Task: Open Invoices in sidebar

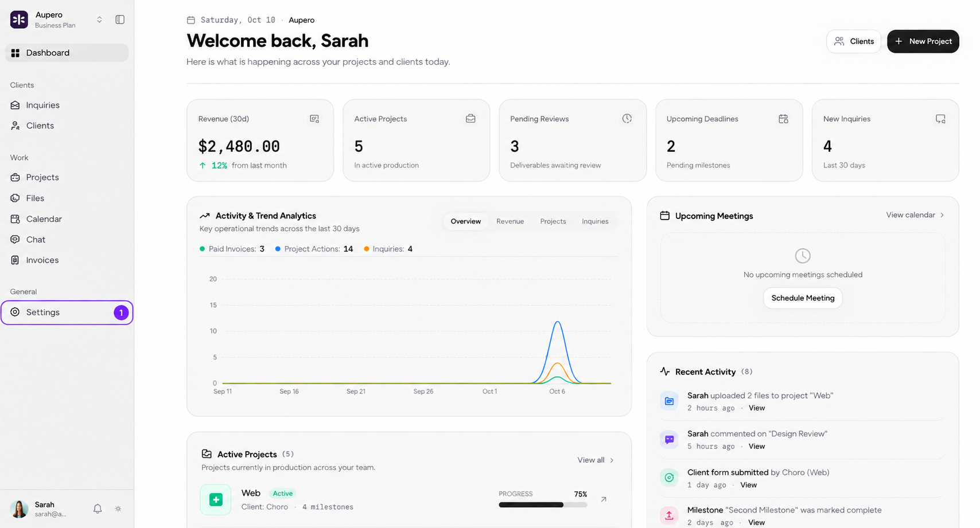Action: pos(67,260)
